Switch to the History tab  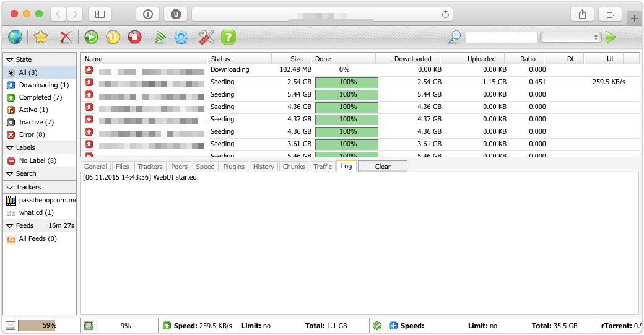click(x=264, y=167)
